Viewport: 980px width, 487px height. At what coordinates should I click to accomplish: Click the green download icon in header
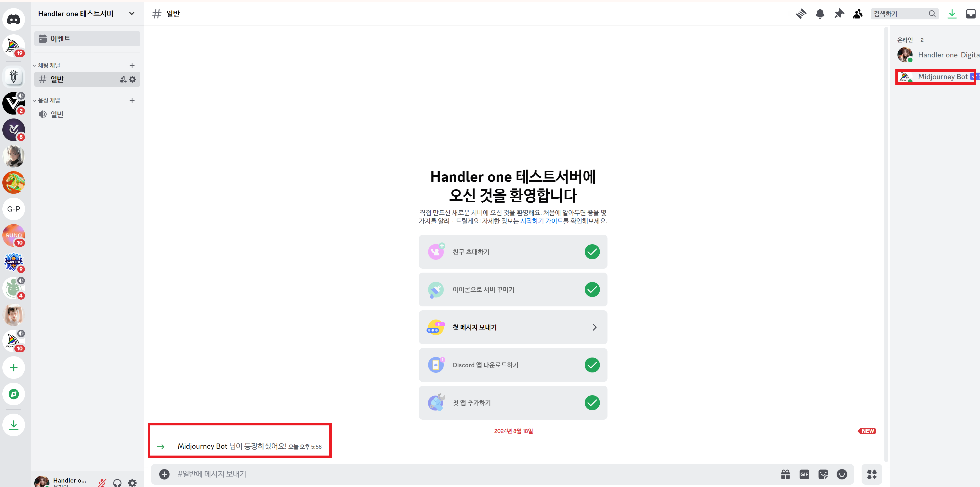click(x=952, y=14)
